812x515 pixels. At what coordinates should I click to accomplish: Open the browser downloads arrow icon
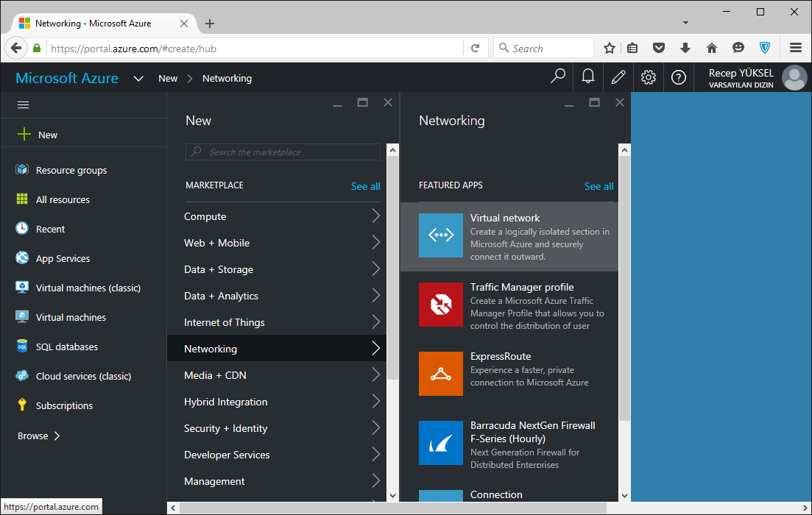[685, 48]
